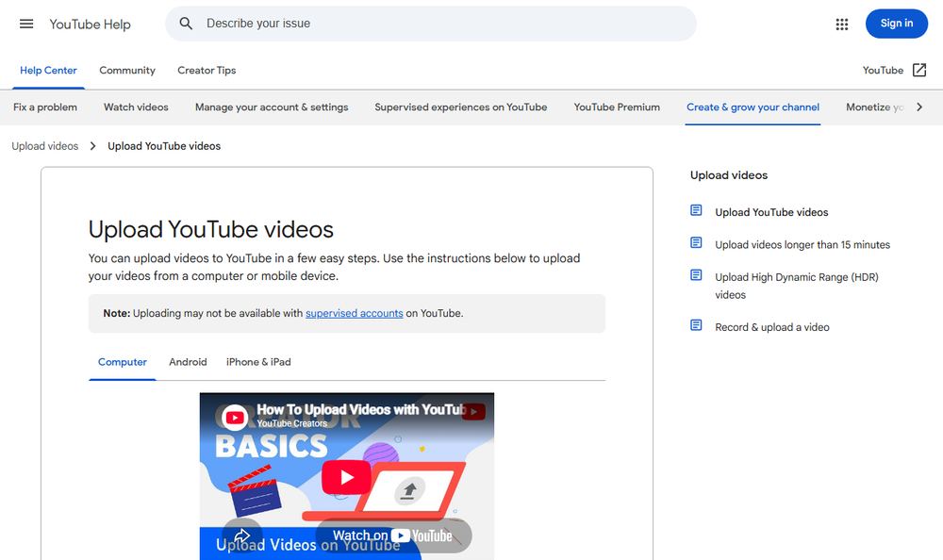Click article icon beside Upload YouTube videos
Viewport: 943px width, 560px height.
point(696,210)
